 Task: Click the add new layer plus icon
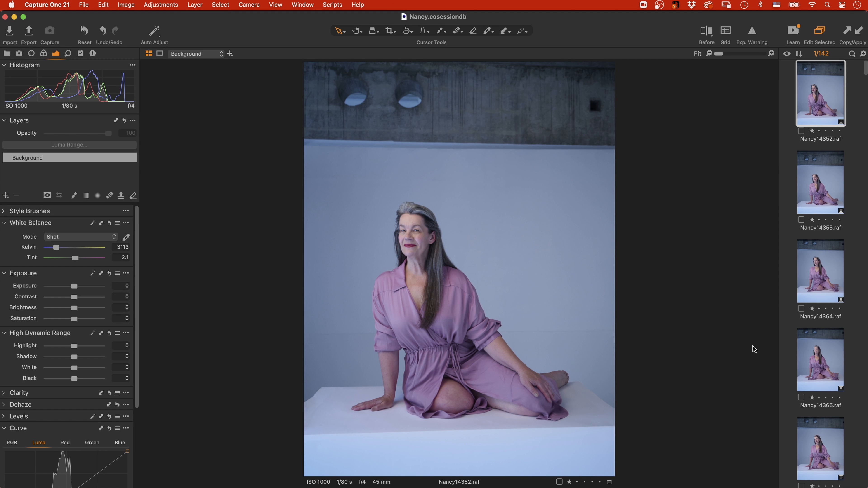[6, 195]
